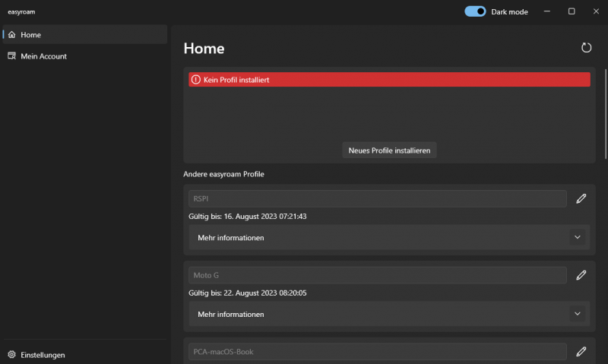The width and height of the screenshot is (608, 364).
Task: Open the Home navigation item
Action: [85, 34]
